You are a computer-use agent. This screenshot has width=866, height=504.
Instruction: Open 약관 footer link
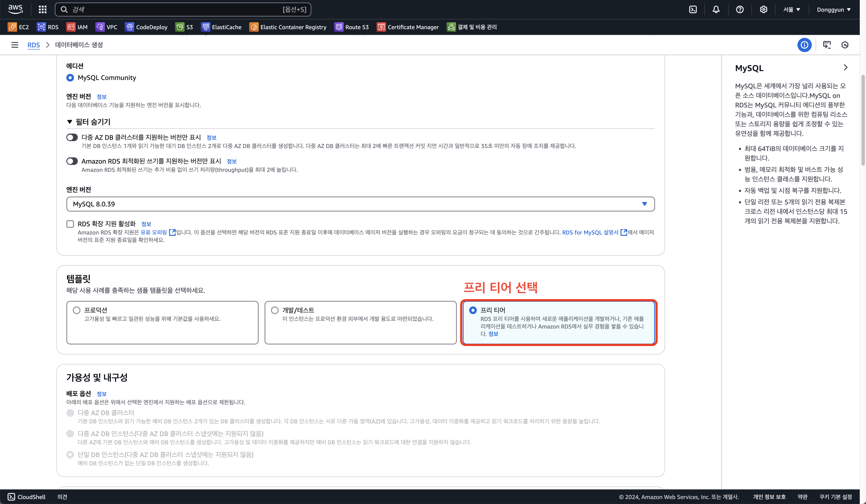pyautogui.click(x=802, y=497)
